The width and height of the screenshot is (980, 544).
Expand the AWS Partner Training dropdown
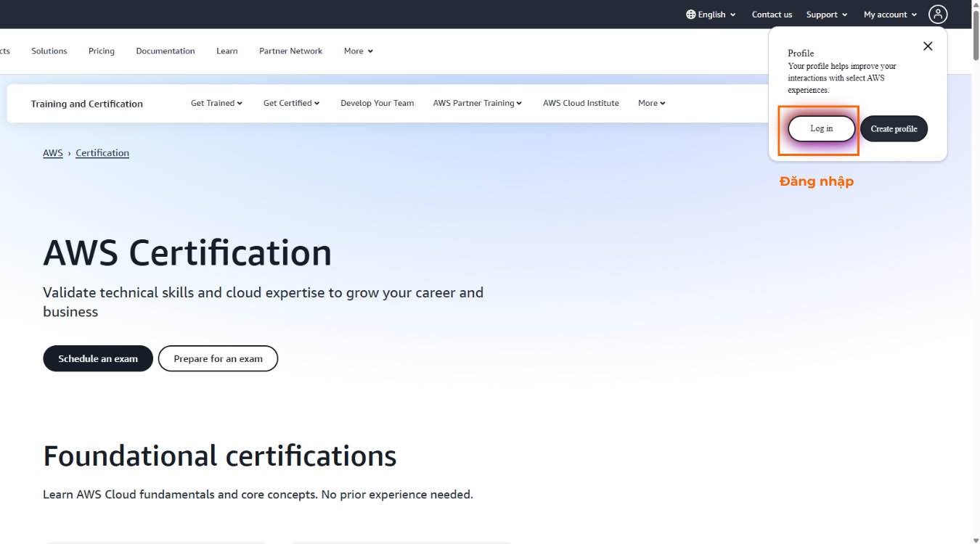tap(478, 103)
